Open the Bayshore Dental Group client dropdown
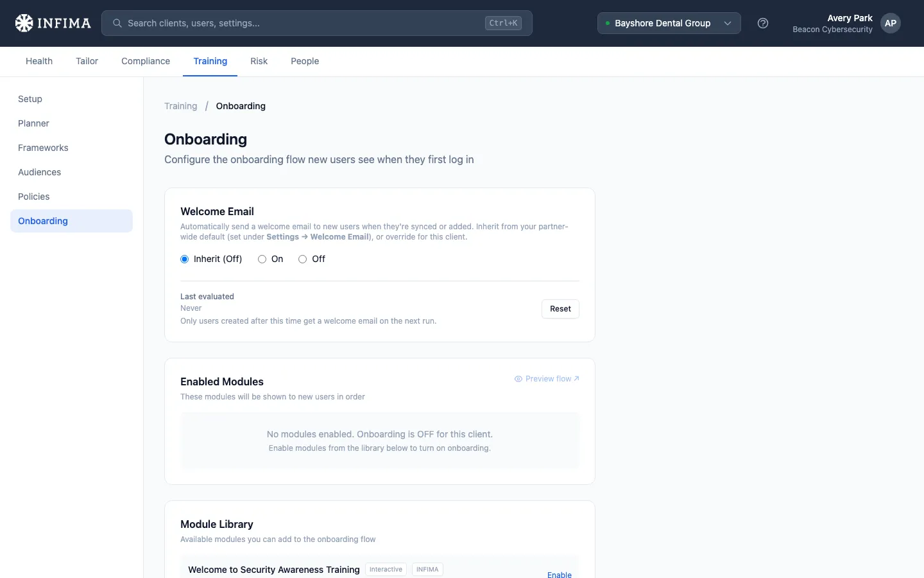Image resolution: width=924 pixels, height=578 pixels. [669, 23]
